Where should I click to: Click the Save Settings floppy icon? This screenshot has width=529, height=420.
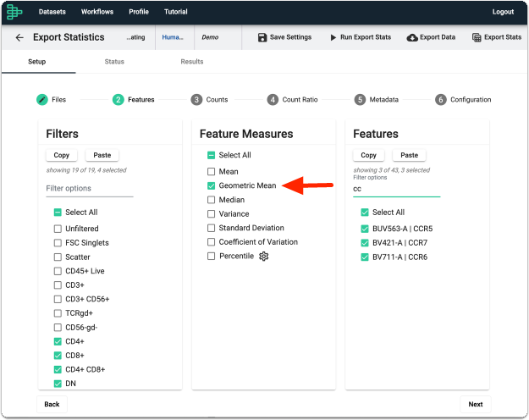262,37
